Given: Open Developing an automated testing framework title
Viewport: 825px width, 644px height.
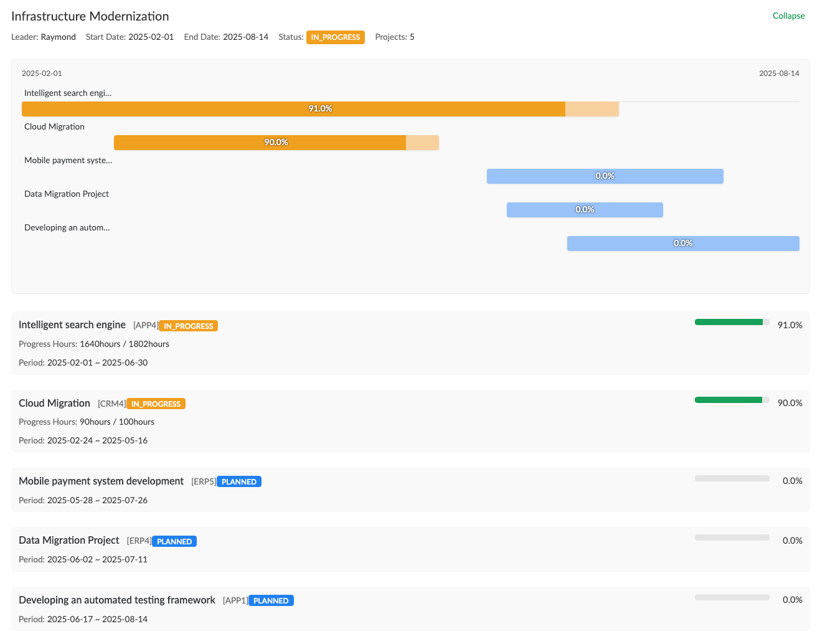Looking at the screenshot, I should coord(117,600).
